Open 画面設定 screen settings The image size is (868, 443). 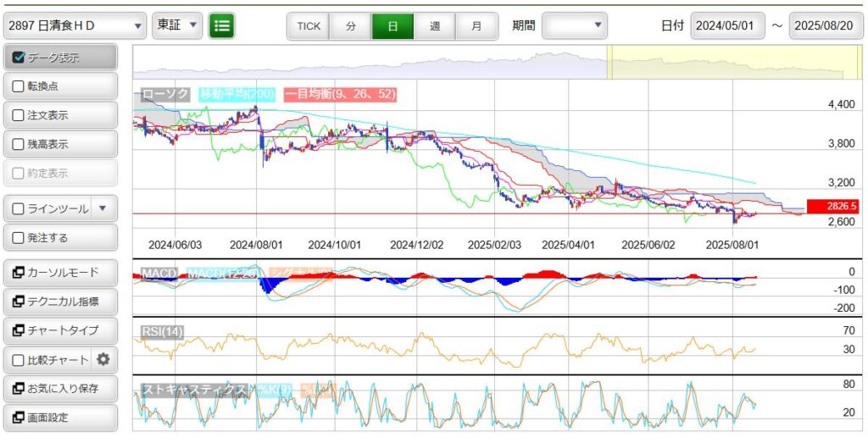click(59, 418)
